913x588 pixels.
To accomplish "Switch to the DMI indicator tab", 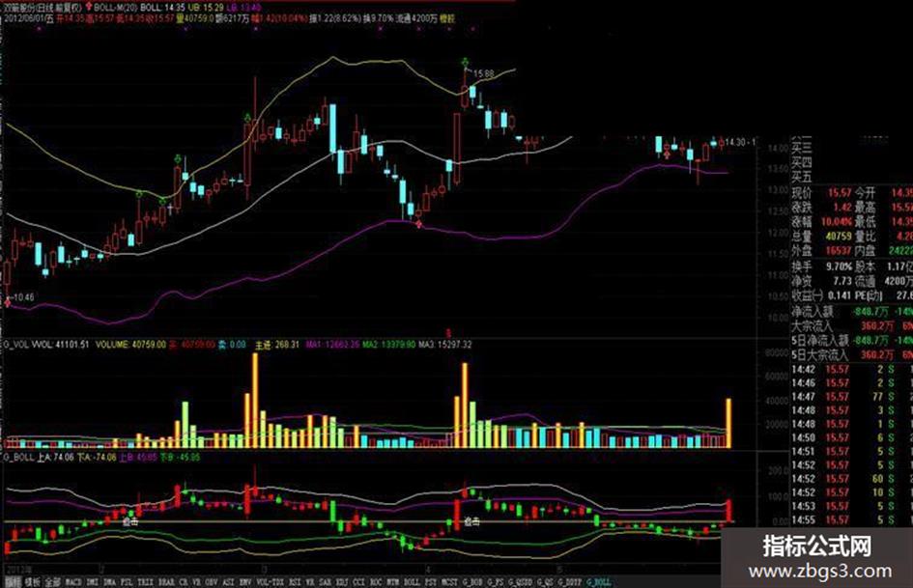I will 93,581.
